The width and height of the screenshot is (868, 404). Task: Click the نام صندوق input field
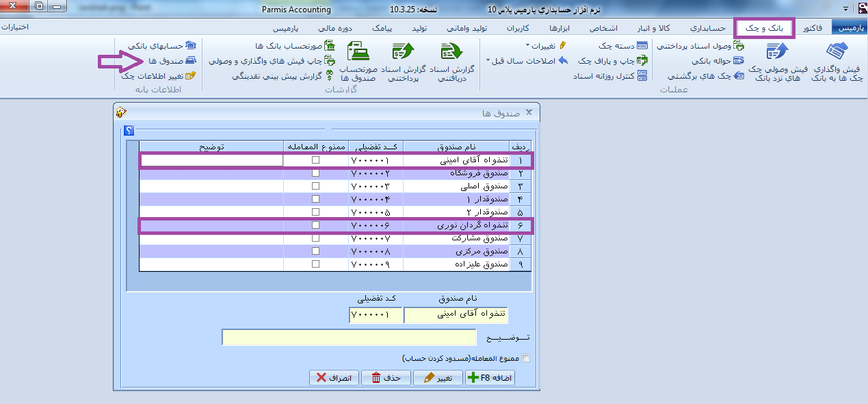(x=456, y=315)
